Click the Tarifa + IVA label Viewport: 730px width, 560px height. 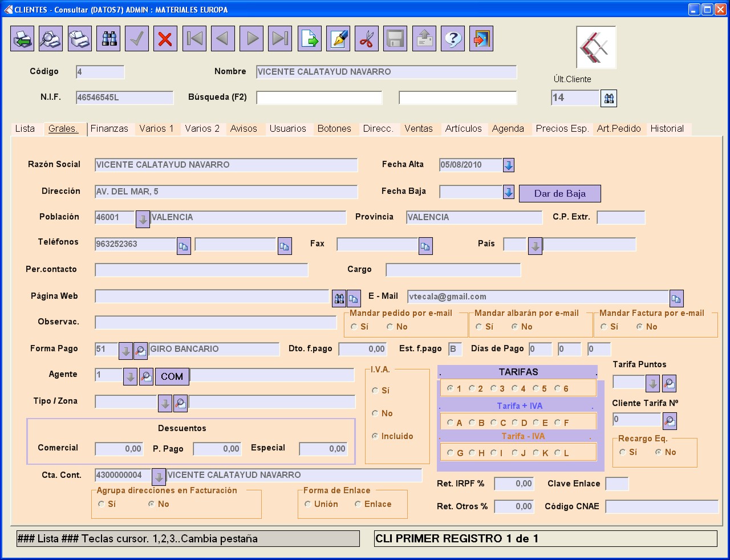click(520, 406)
